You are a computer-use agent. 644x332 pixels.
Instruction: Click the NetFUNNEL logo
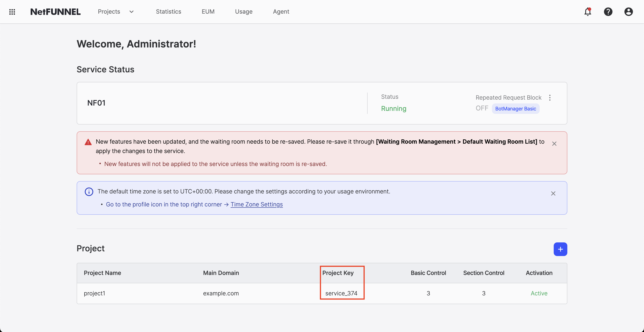(x=55, y=12)
